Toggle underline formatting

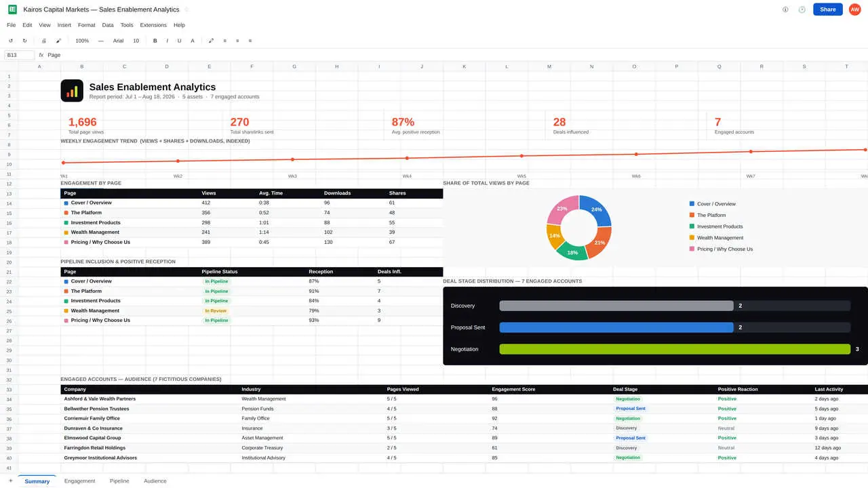(x=179, y=41)
